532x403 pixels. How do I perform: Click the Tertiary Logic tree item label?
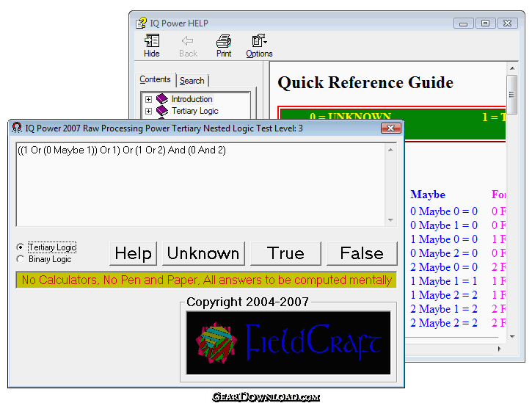point(195,111)
